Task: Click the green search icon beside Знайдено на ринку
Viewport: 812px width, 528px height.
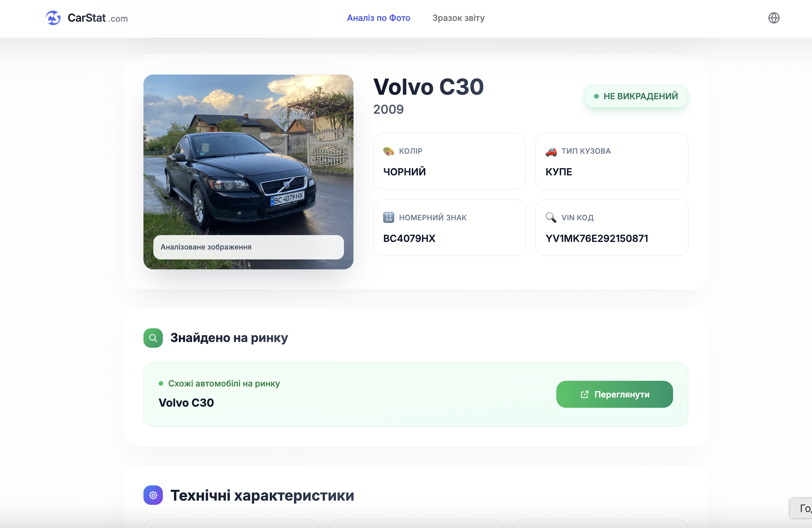Action: pos(153,338)
